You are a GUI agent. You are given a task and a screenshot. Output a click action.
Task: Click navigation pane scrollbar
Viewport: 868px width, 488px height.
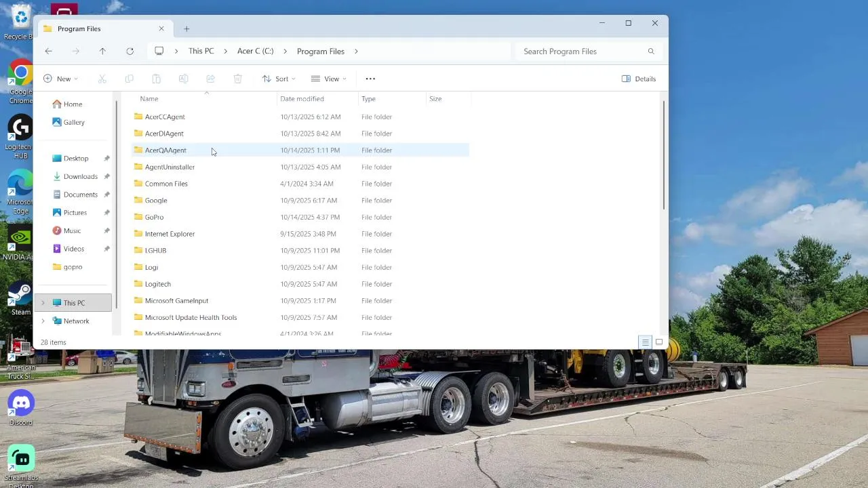117,203
